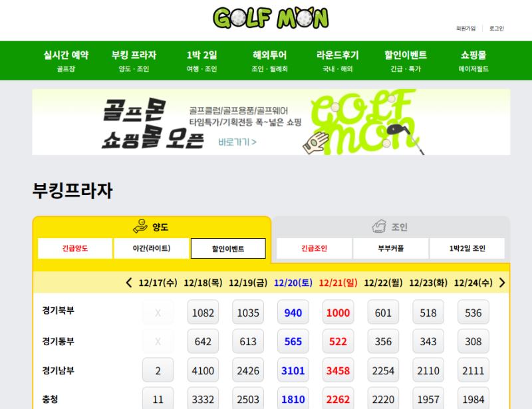Click 바로가기 link in banner
Screen dimensions: 532x409
coord(237,142)
